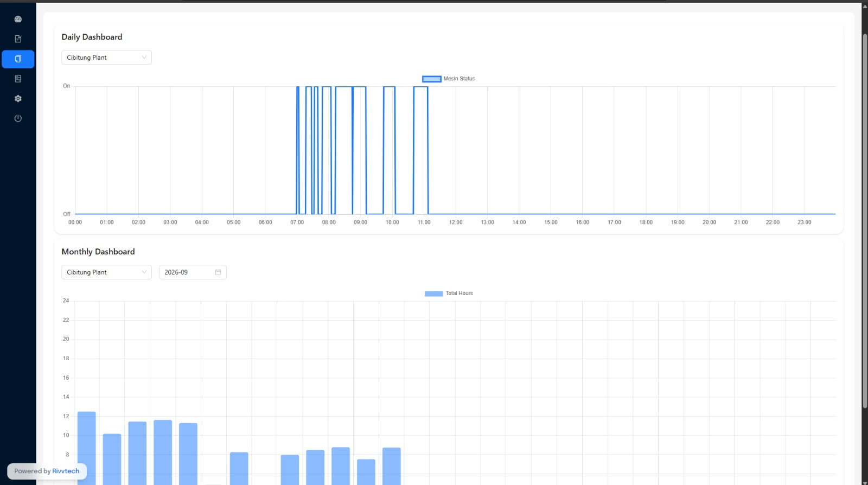Toggle the Total Hours legend item
The height and width of the screenshot is (485, 868).
pyautogui.click(x=449, y=293)
